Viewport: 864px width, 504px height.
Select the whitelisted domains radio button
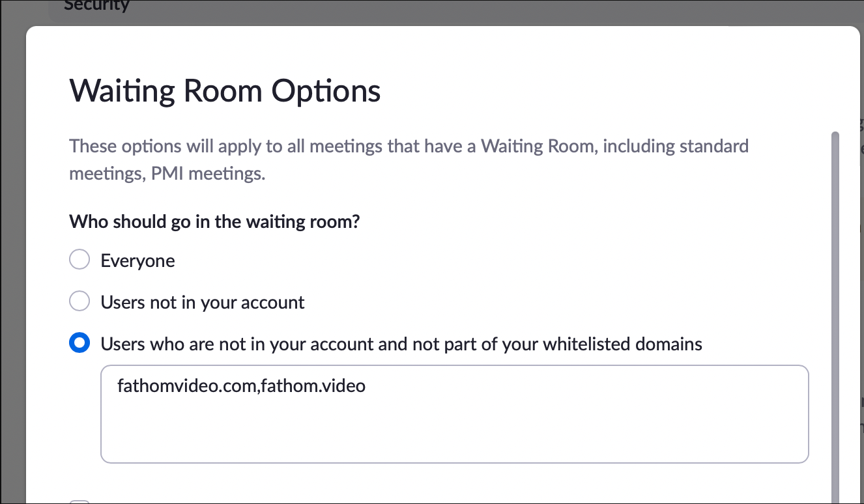tap(79, 343)
